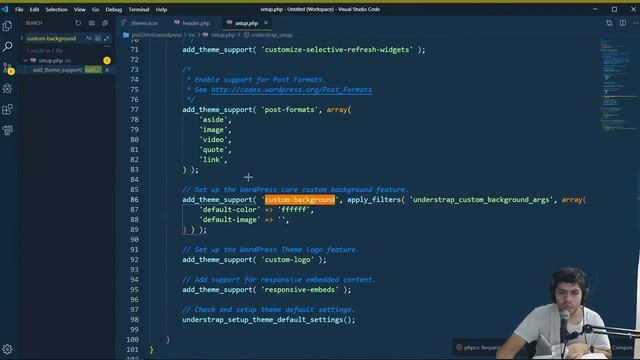Open the Debug view in activity bar

pos(7,89)
